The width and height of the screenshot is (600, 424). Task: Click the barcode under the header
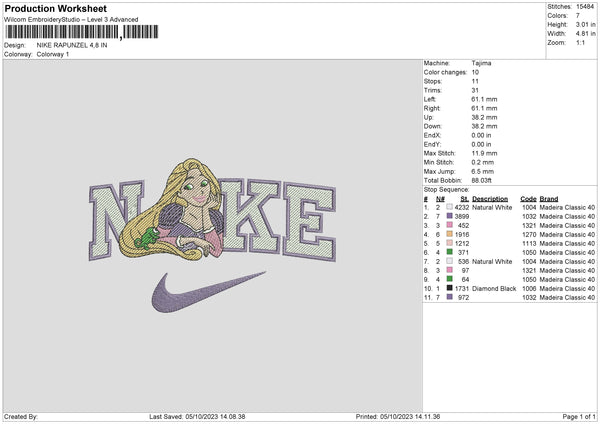(x=82, y=32)
